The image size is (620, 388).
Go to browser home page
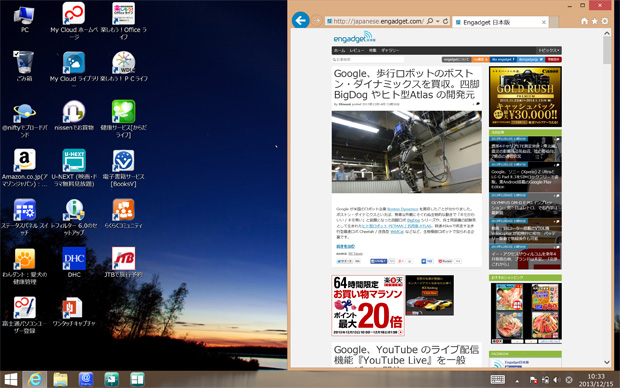[584, 21]
